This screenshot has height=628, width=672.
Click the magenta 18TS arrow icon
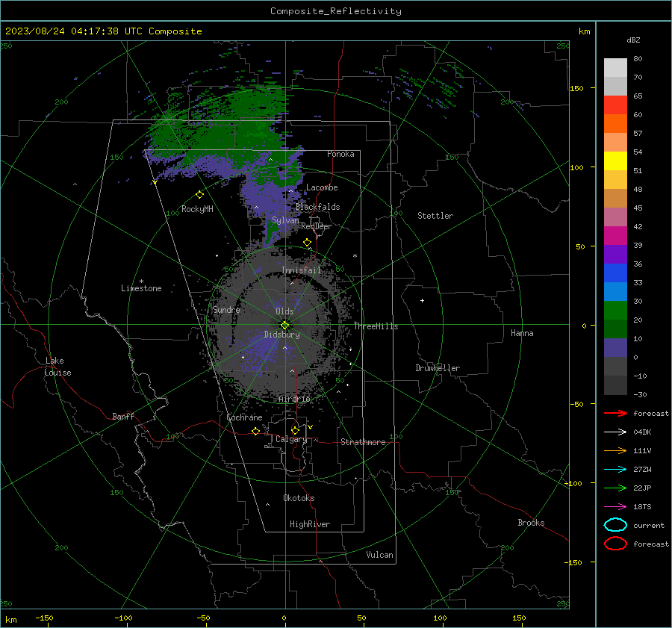615,507
